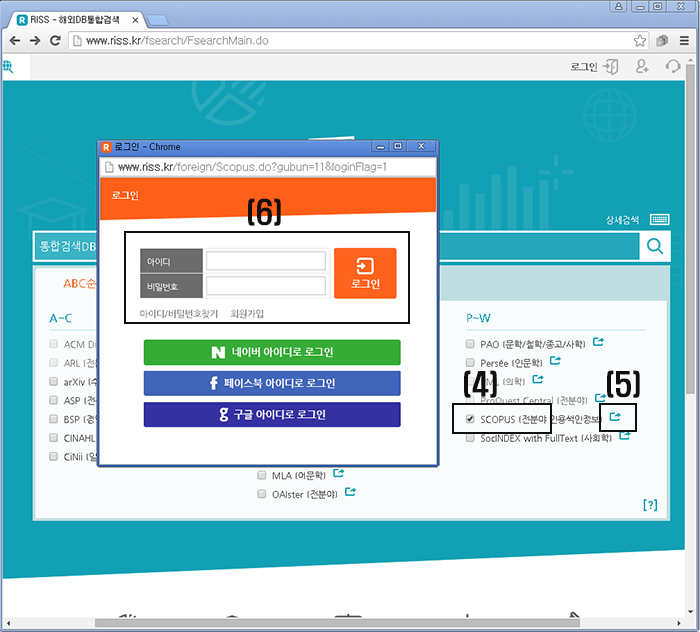Screen dimensions: 700x632
Task: Check the CINAHL checkbox
Action: [x=54, y=437]
